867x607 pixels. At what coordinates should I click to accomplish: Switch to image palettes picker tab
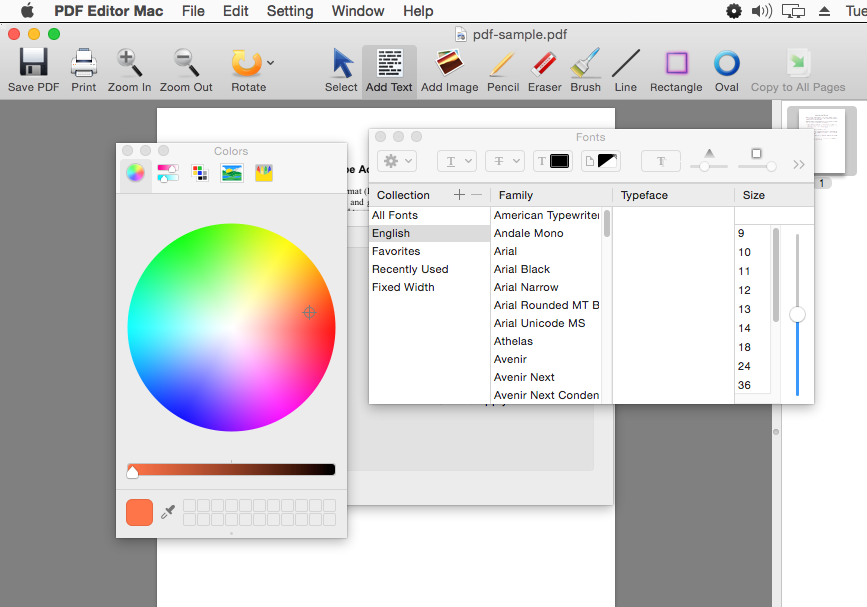tap(232, 173)
